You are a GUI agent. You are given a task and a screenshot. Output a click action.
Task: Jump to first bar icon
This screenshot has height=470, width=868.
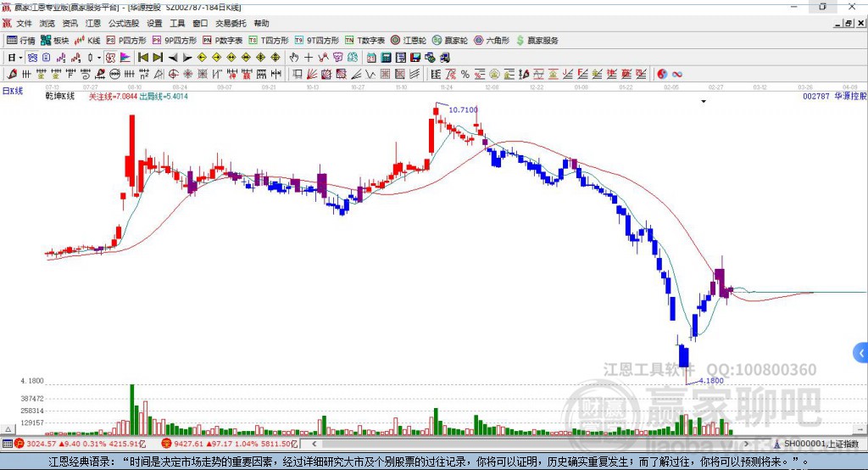point(143,58)
